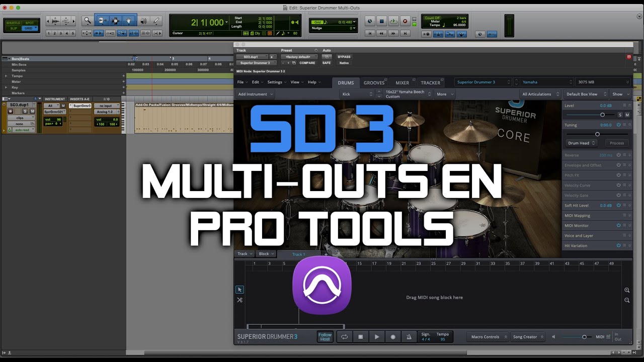Open the Default Box View dropdown
The height and width of the screenshot is (362, 644).
click(x=585, y=94)
